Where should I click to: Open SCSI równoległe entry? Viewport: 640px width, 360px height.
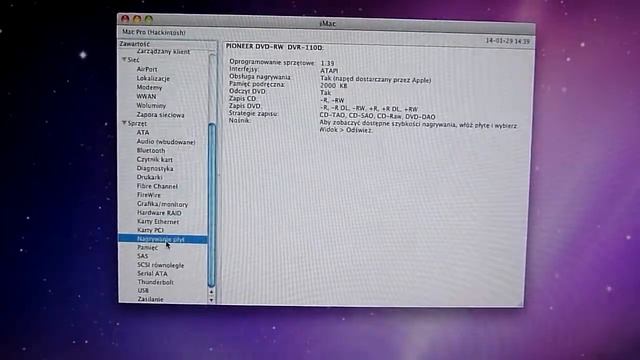(160, 265)
